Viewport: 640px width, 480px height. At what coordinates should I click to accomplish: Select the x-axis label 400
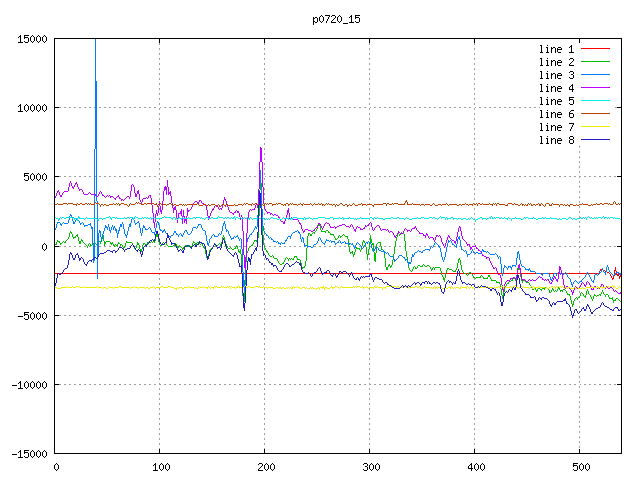pyautogui.click(x=476, y=467)
